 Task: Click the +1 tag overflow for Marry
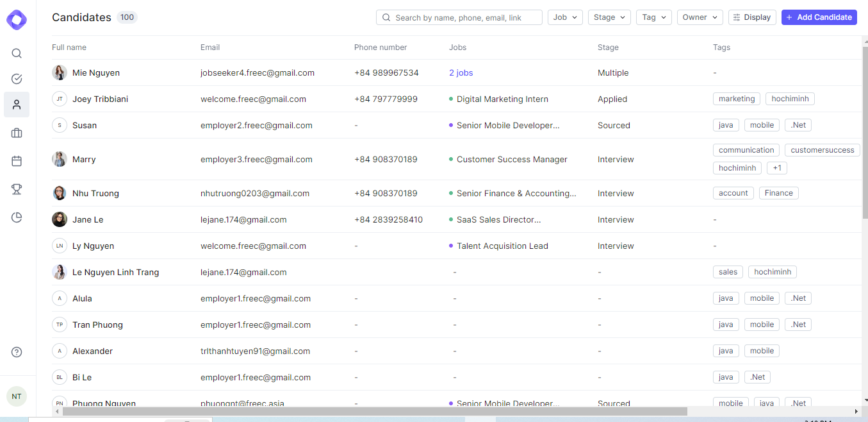(x=777, y=168)
